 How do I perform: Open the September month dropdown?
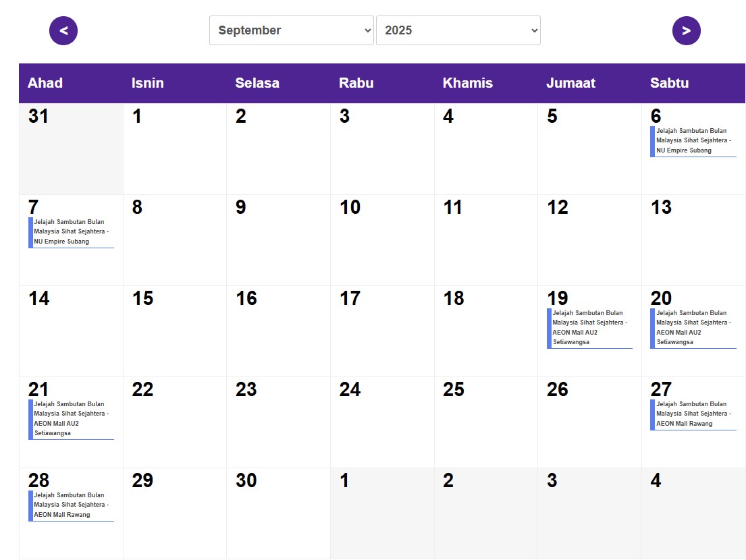[291, 30]
